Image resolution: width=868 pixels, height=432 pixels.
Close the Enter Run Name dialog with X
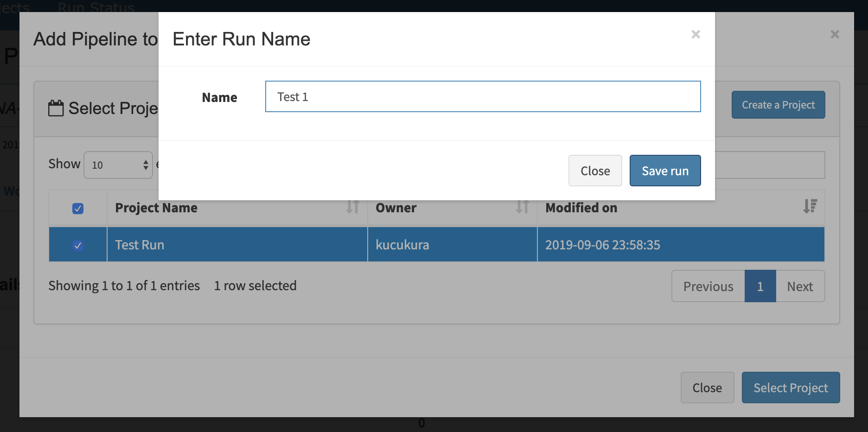696,34
